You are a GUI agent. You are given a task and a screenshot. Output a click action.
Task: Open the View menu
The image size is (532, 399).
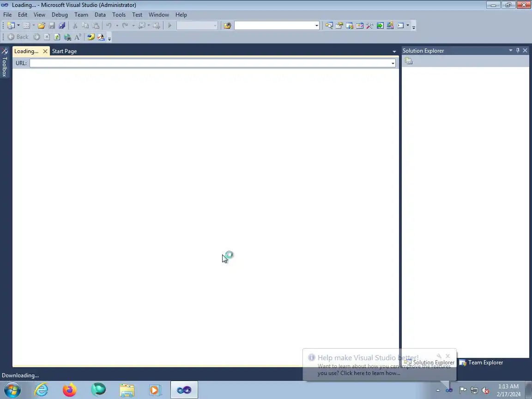[39, 15]
